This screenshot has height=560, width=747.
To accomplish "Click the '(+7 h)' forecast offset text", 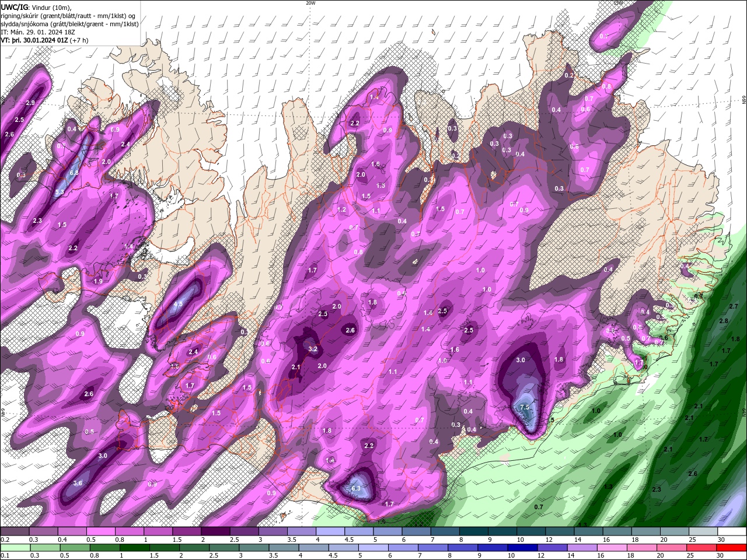I will point(79,40).
